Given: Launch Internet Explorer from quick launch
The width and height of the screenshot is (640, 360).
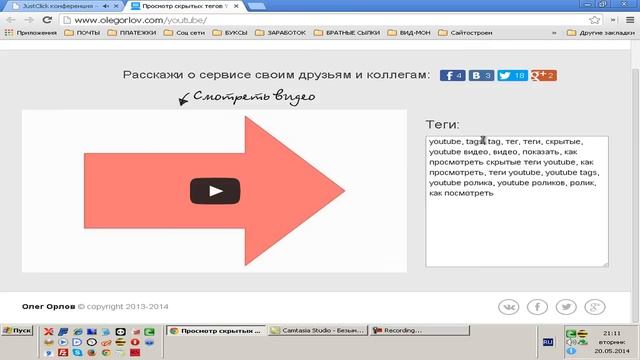Looking at the screenshot, I should click(x=77, y=331).
